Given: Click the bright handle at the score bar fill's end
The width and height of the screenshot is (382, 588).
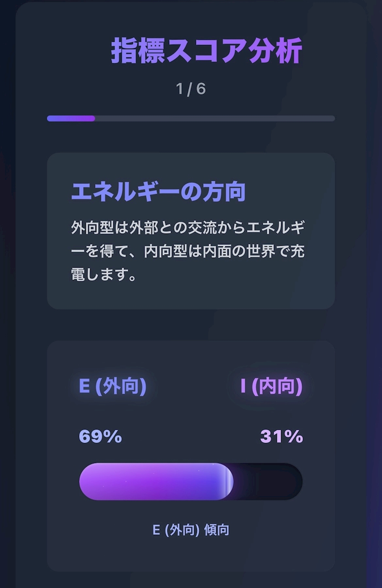Looking at the screenshot, I should pos(227,482).
